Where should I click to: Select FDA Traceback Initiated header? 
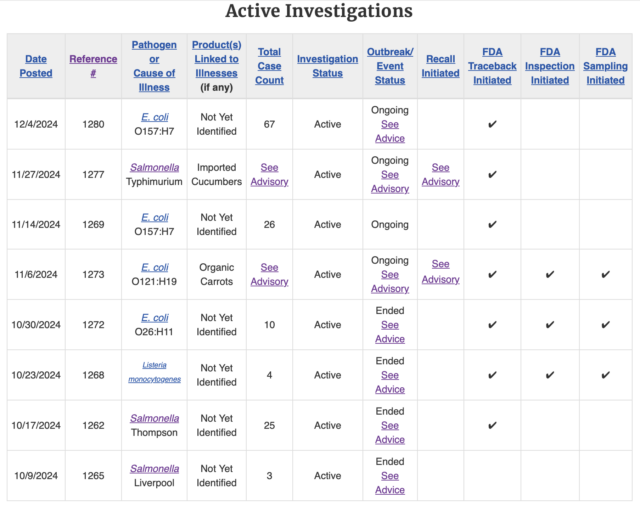click(x=492, y=66)
